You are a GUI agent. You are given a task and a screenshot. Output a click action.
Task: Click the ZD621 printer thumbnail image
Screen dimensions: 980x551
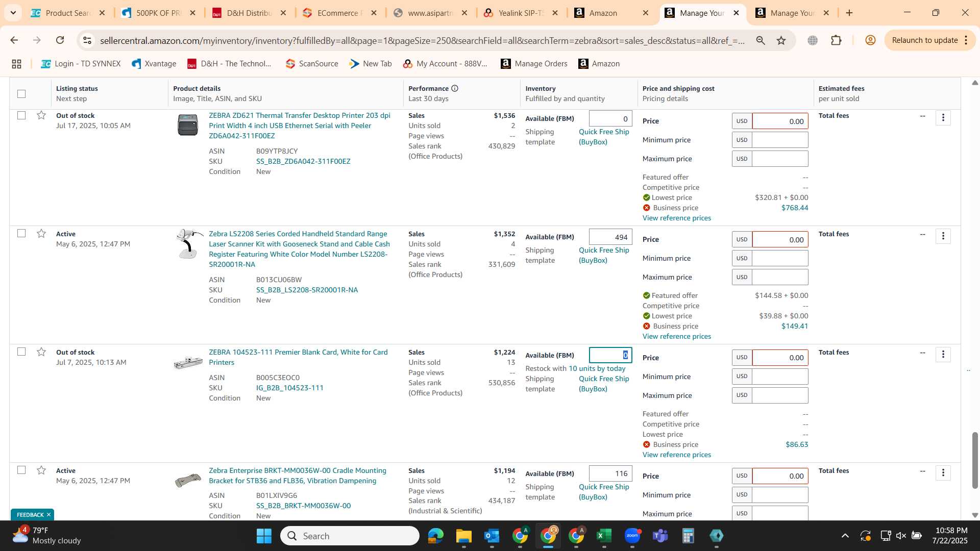pos(188,125)
